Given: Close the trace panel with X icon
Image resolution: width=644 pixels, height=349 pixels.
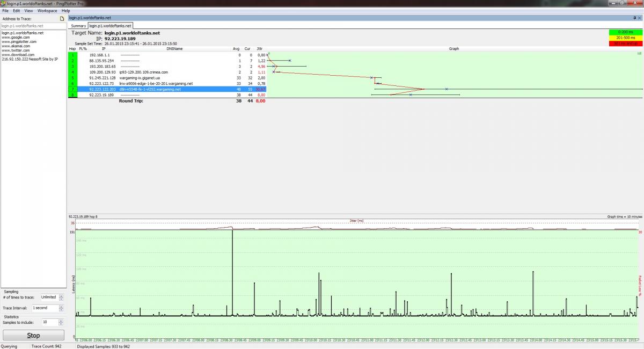Looking at the screenshot, I should click(x=640, y=18).
